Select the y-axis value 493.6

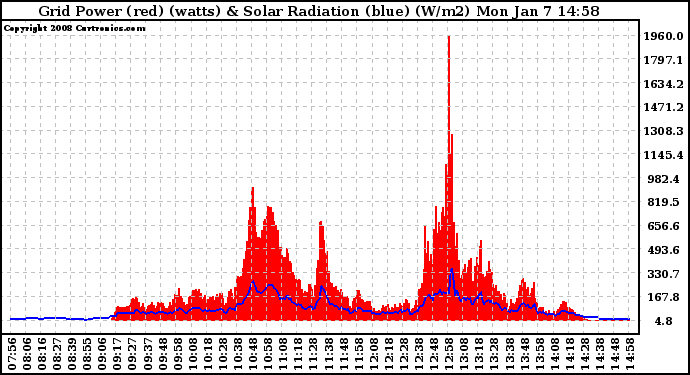pyautogui.click(x=665, y=250)
